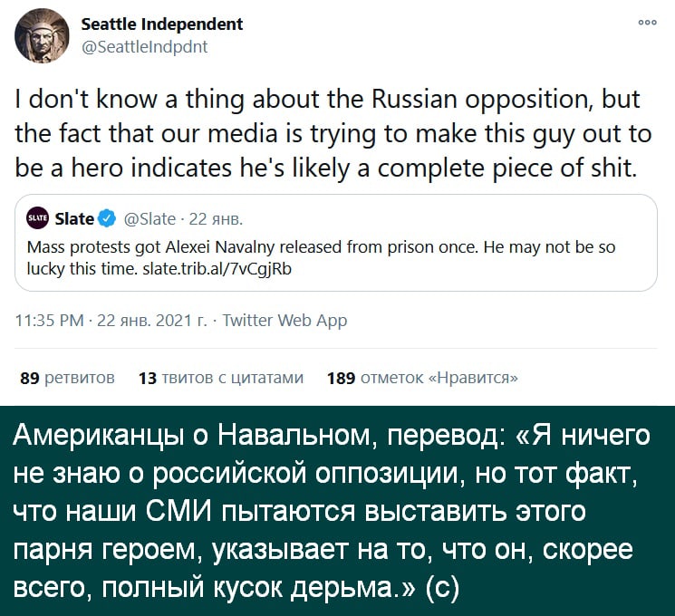675x616 pixels.
Task: Open the three-dot more options menu
Action: click(646, 24)
